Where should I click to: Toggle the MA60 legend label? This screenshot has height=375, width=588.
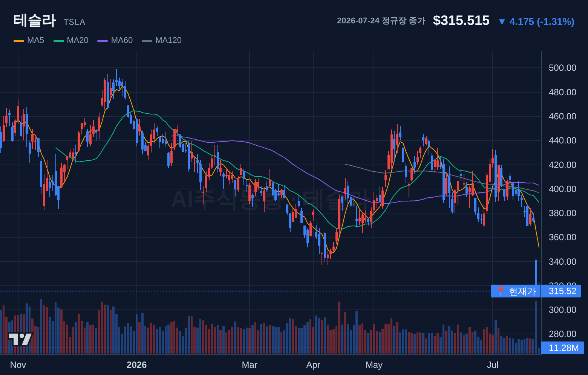coord(122,40)
